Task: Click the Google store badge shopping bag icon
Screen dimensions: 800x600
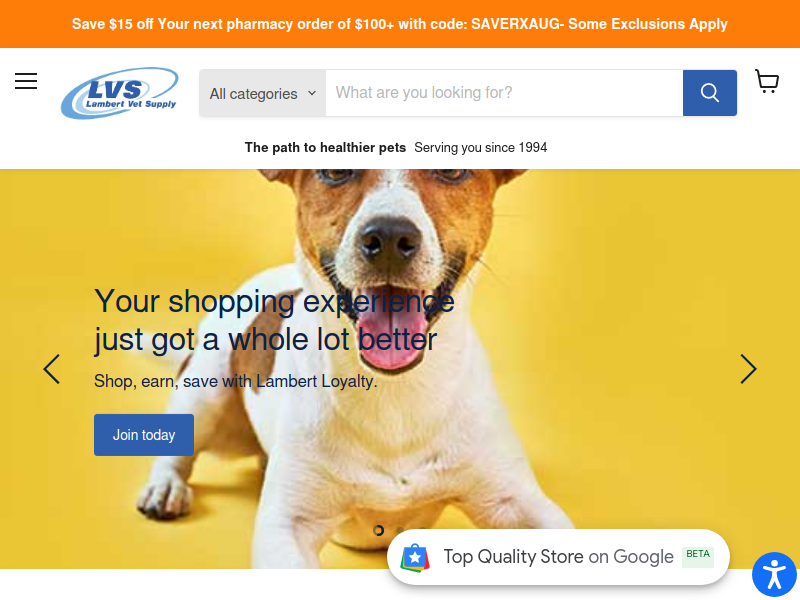Action: (x=415, y=558)
